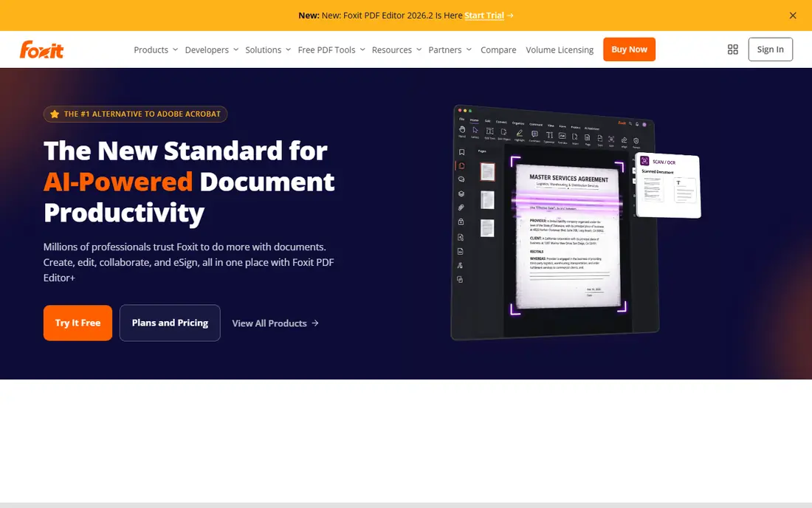
Task: Click the Master Services Agreement document image
Action: pyautogui.click(x=568, y=238)
